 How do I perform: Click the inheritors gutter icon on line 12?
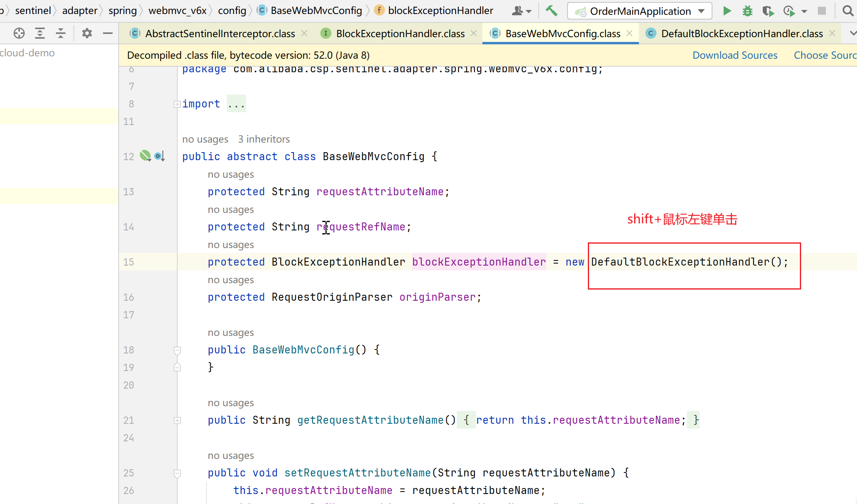159,156
